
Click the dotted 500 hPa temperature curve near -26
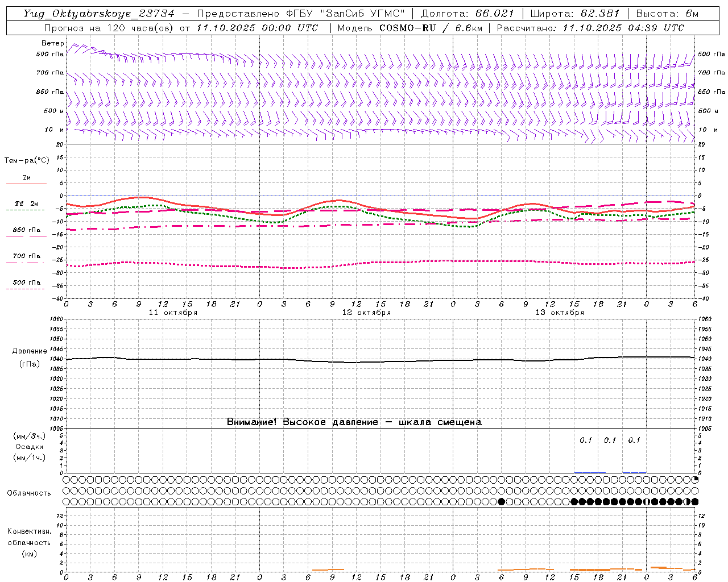pos(381,263)
